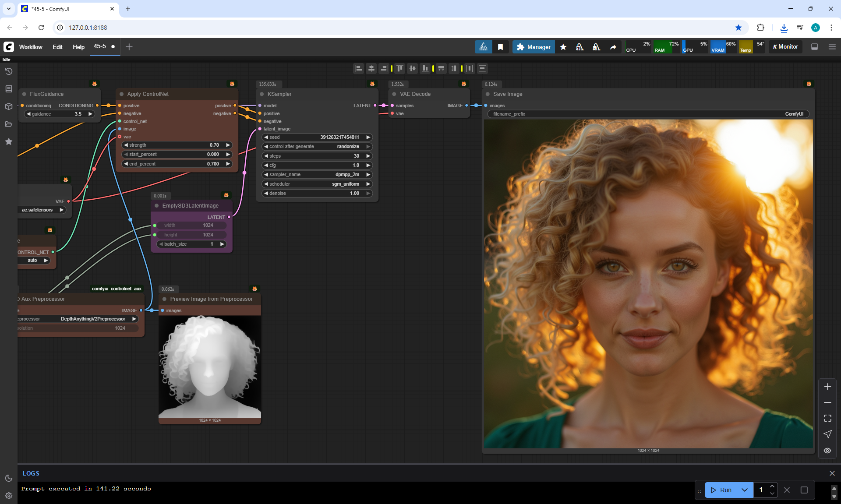Image resolution: width=841 pixels, height=504 pixels.
Task: Toggle the dark theme moon icon
Action: 9,478
